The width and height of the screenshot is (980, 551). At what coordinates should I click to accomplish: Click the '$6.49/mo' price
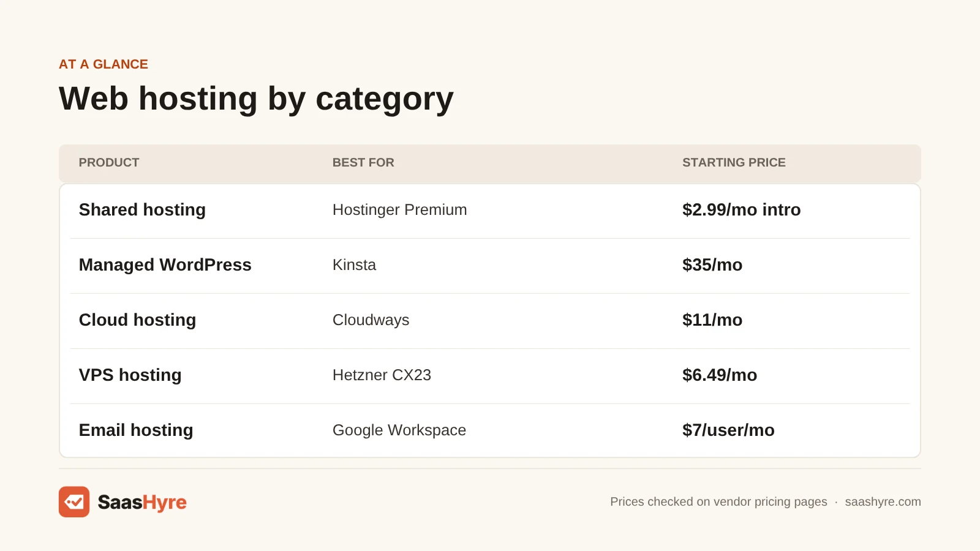720,375
